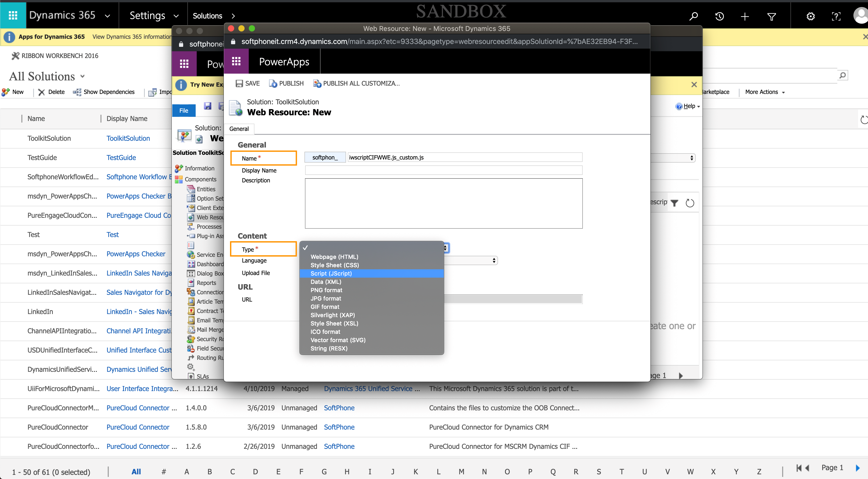Expand the Settings chevron menu
The width and height of the screenshot is (868, 479).
(x=176, y=16)
